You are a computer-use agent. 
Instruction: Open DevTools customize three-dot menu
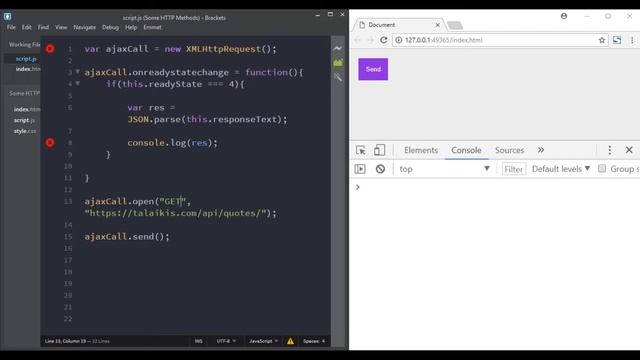click(x=609, y=150)
